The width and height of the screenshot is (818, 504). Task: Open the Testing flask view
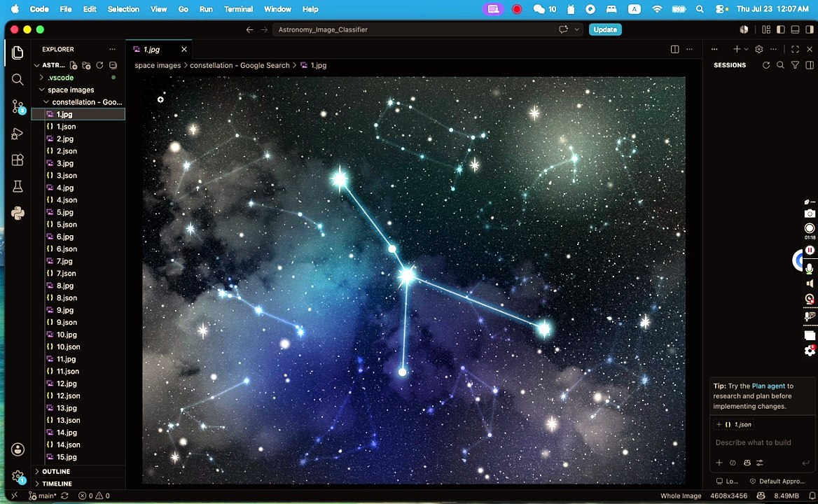coord(18,187)
